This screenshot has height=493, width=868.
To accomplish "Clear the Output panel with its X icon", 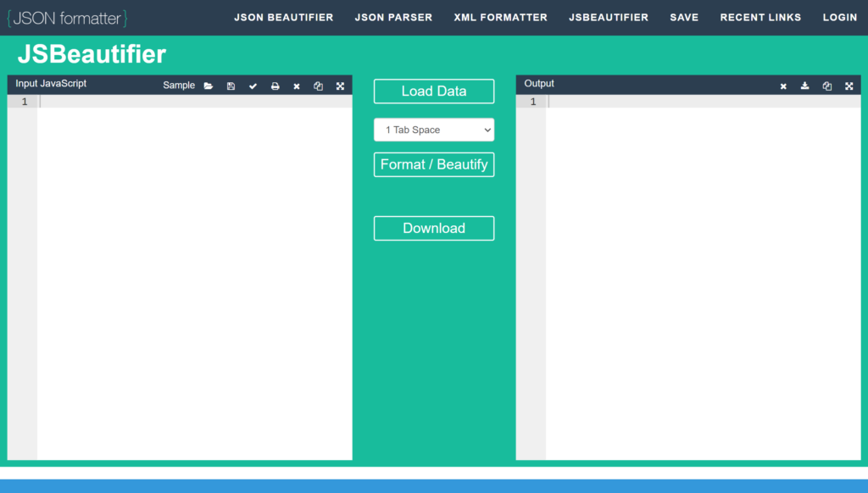I will click(783, 86).
